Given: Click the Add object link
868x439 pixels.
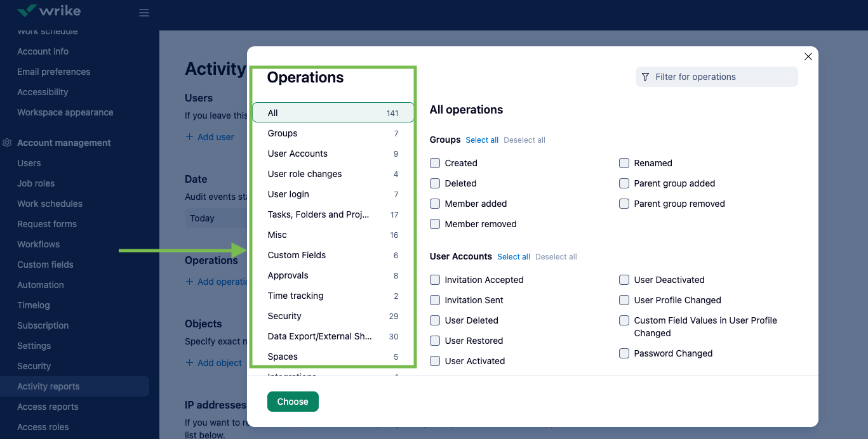Looking at the screenshot, I should (220, 363).
